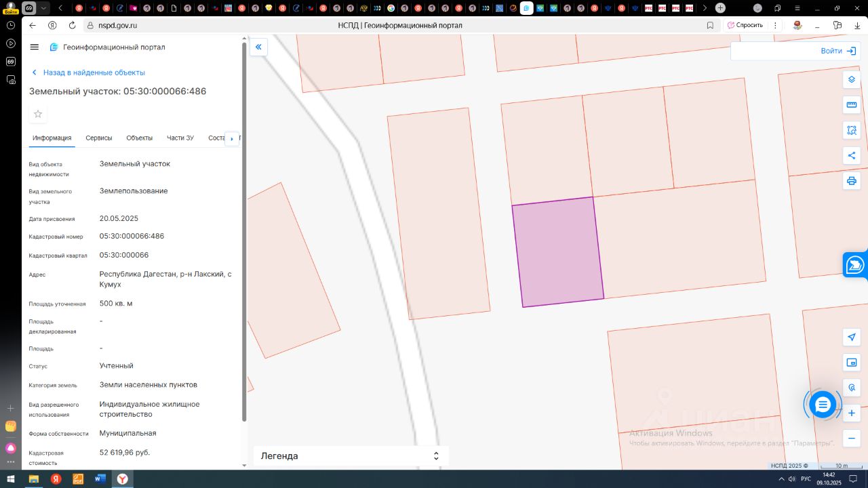The width and height of the screenshot is (868, 488).
Task: Go back to found objects
Action: click(x=88, y=73)
